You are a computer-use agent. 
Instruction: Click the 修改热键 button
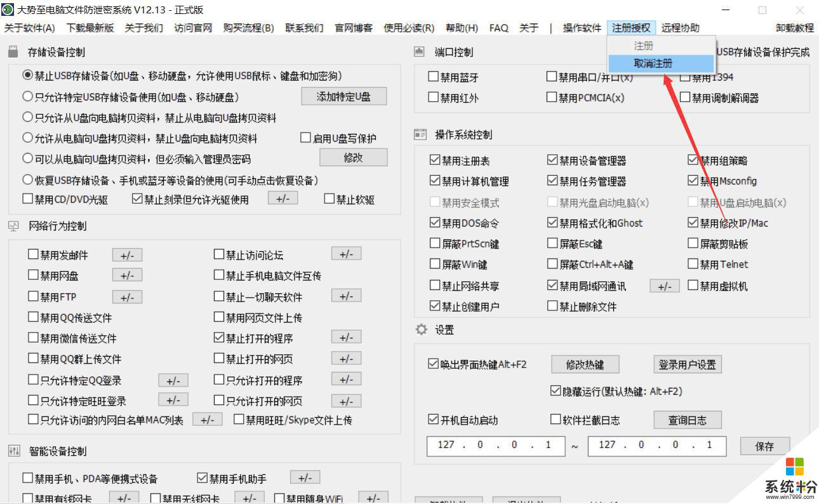click(x=585, y=364)
